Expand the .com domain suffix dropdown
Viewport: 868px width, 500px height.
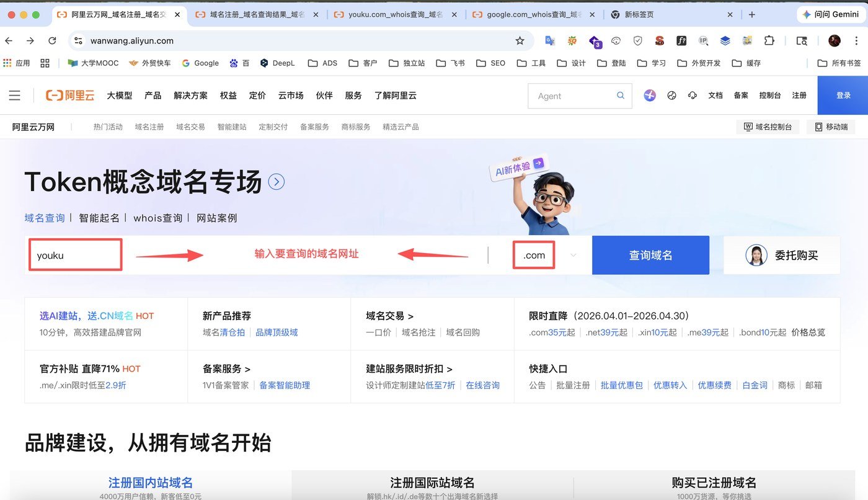click(x=573, y=255)
